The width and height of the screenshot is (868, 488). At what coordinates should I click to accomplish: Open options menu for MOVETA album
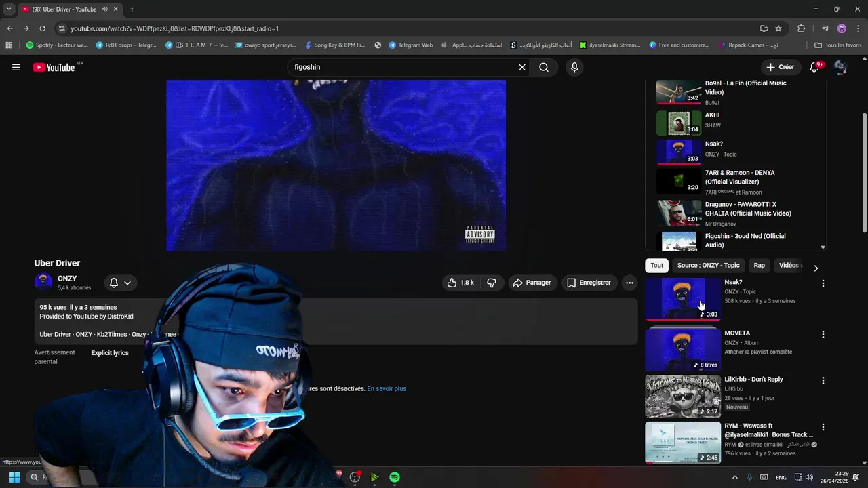pos(823,335)
